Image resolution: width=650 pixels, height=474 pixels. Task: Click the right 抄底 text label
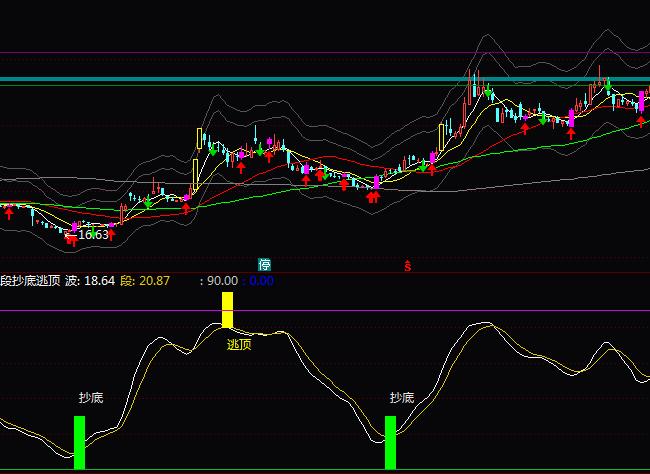point(402,398)
